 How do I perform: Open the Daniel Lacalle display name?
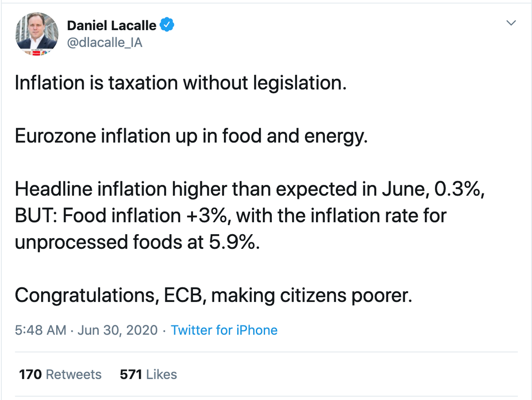(112, 26)
